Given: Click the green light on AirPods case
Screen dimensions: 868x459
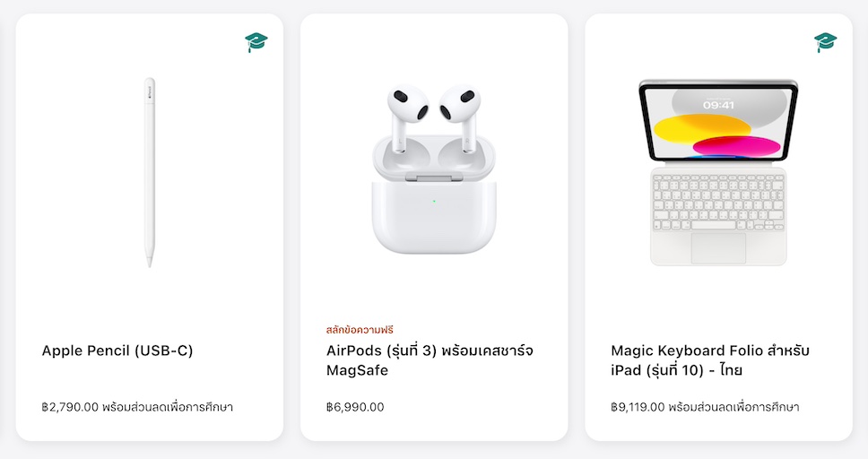Looking at the screenshot, I should 433,200.
